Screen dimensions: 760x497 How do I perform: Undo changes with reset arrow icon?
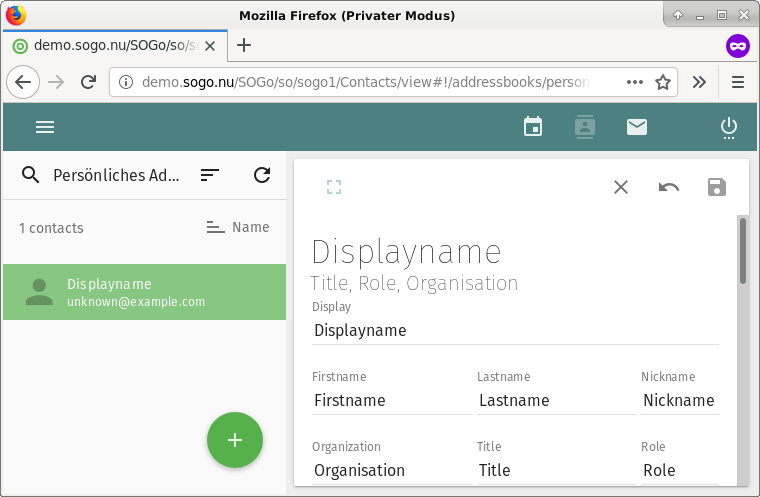coord(669,187)
